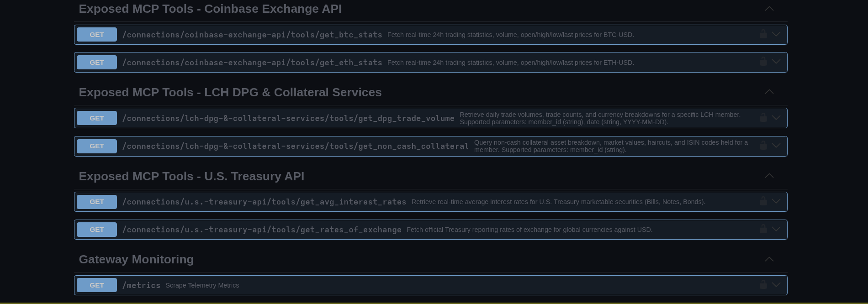Expand the get_dpg_trade_volume endpoint chevron
This screenshot has height=304, width=868.
(776, 118)
